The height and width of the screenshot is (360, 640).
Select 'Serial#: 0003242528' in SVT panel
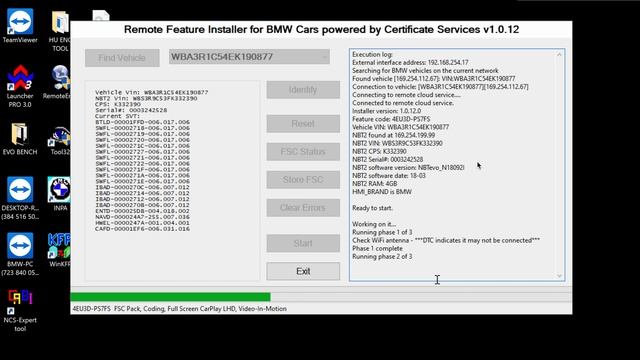point(131,110)
